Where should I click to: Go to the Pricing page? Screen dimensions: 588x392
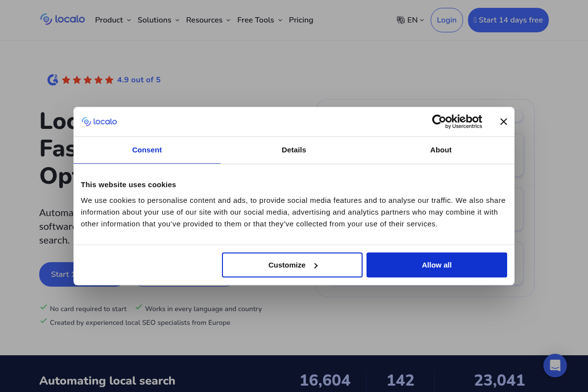pos(301,20)
